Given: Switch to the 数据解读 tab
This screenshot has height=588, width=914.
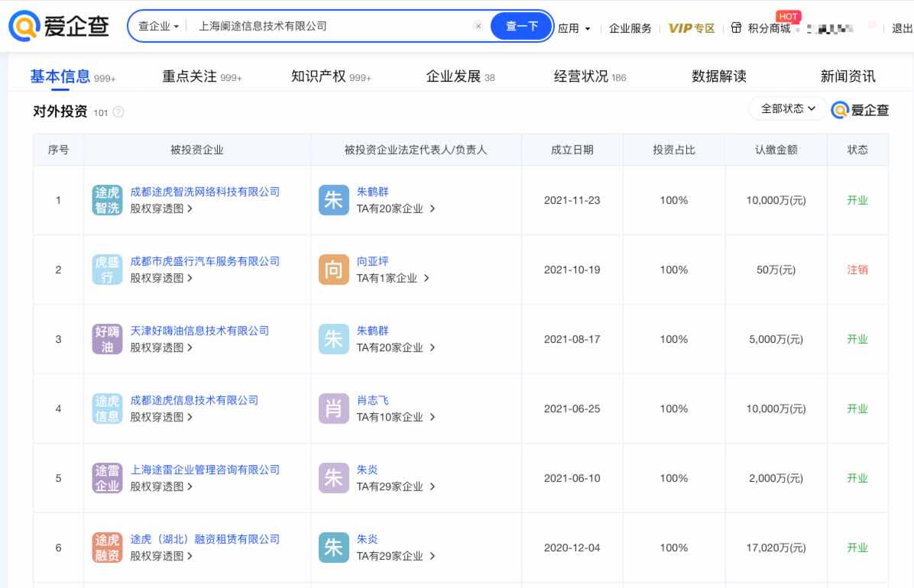Looking at the screenshot, I should (718, 76).
